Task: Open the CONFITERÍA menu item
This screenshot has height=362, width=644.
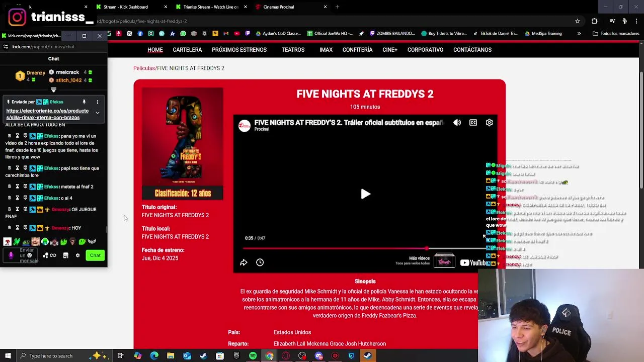Action: 357,50
